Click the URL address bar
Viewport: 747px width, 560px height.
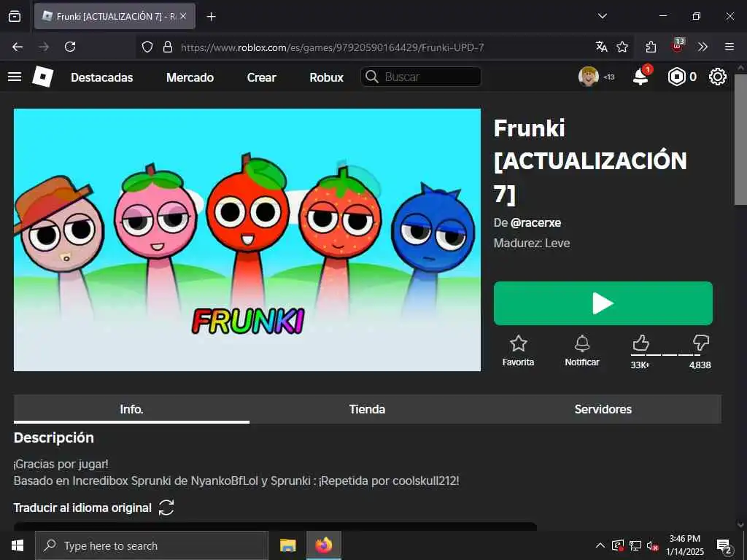[x=333, y=47]
